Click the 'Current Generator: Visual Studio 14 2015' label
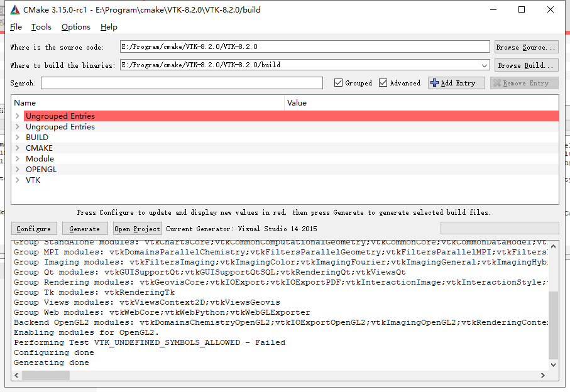This screenshot has height=392, width=570. (241, 229)
